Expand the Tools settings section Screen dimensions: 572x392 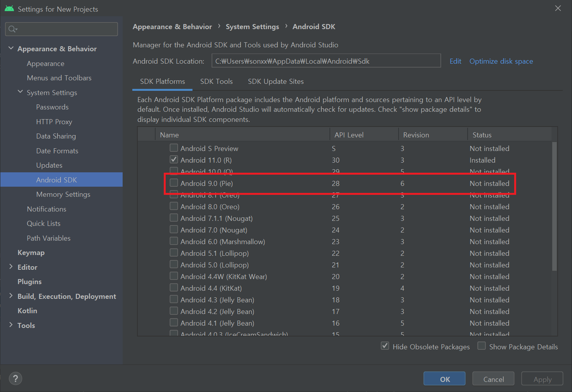(11, 325)
